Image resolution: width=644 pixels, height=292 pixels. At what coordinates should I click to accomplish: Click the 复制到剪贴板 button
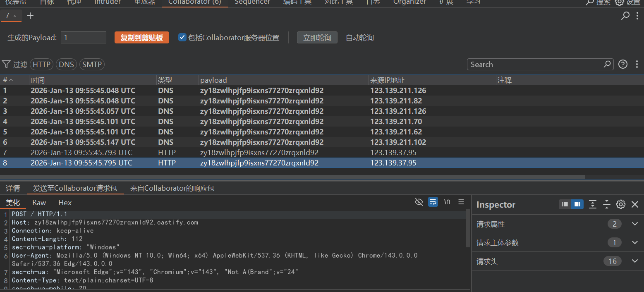coord(141,38)
